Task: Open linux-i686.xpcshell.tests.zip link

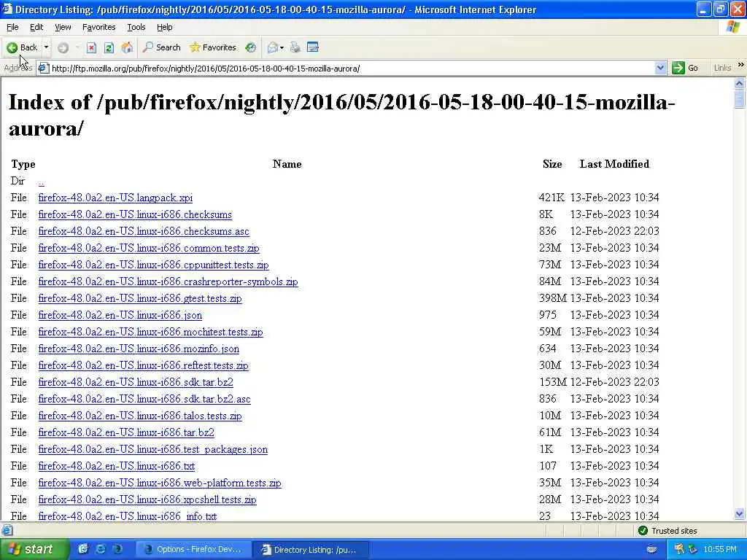Action: coord(147,499)
